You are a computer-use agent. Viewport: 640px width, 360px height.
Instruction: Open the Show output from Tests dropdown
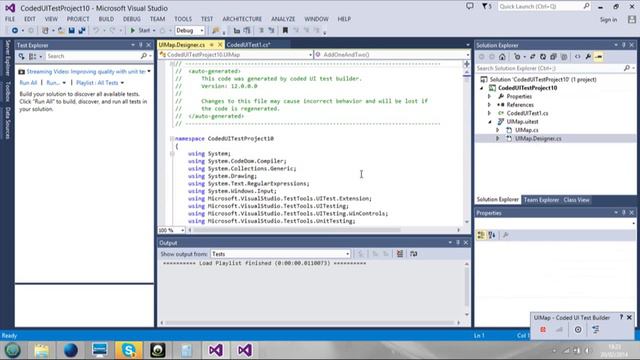click(280, 254)
